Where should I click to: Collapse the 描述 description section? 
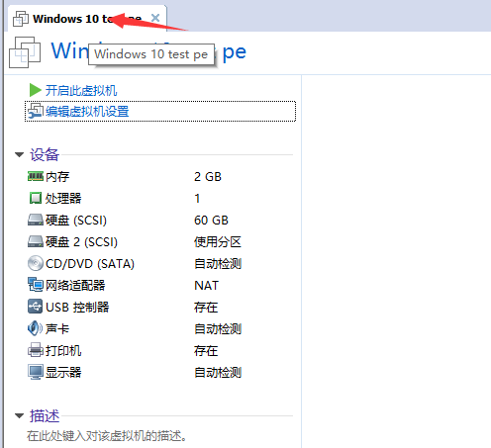click(19, 415)
